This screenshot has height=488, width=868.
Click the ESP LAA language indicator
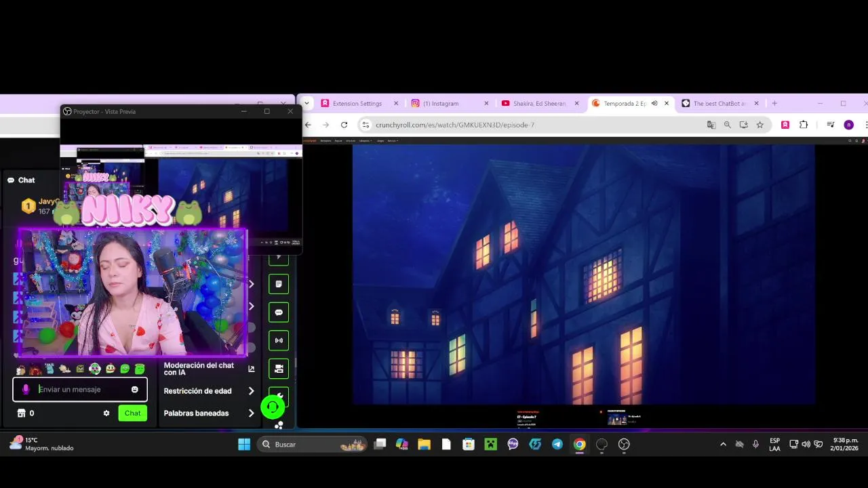coord(774,445)
